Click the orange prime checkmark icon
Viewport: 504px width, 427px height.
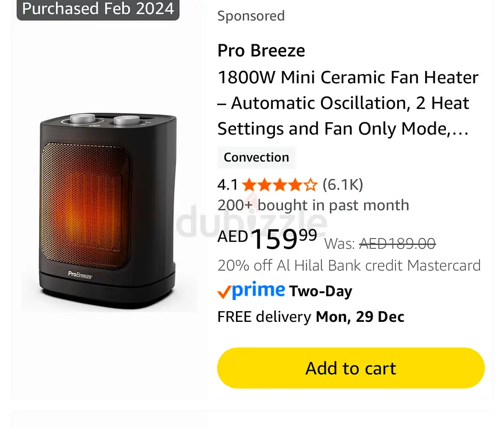[224, 292]
